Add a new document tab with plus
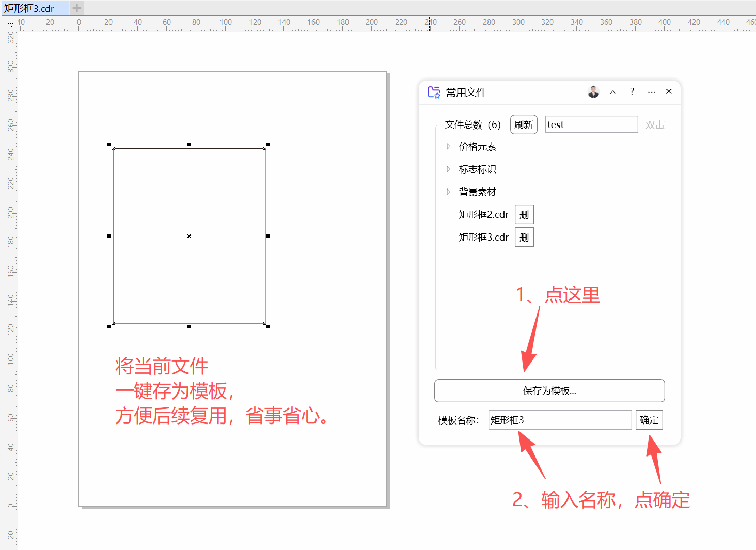 (77, 8)
